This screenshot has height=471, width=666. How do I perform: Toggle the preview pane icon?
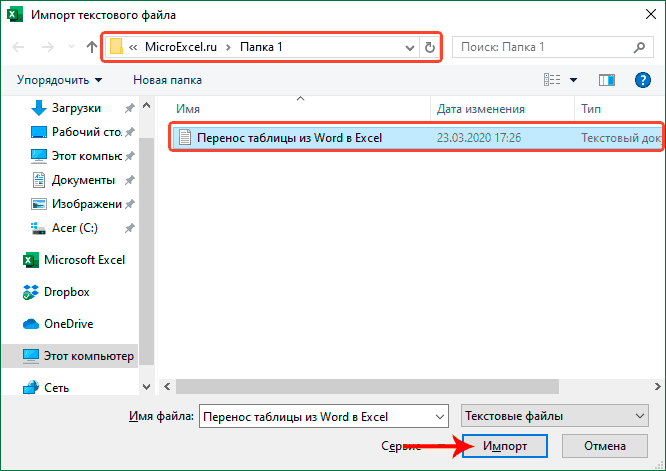click(x=607, y=80)
